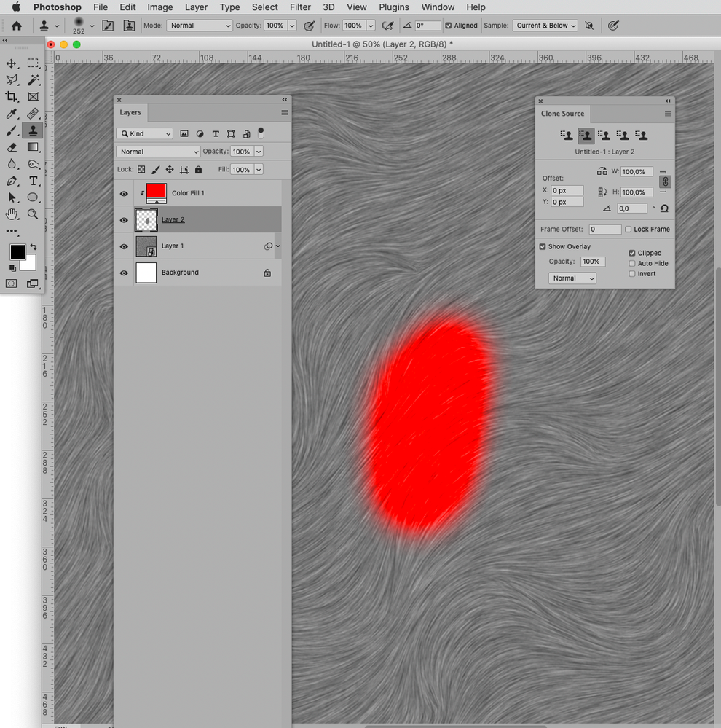Select the Polygonal Lasso tool
Screen dimensions: 721x728
[12, 80]
